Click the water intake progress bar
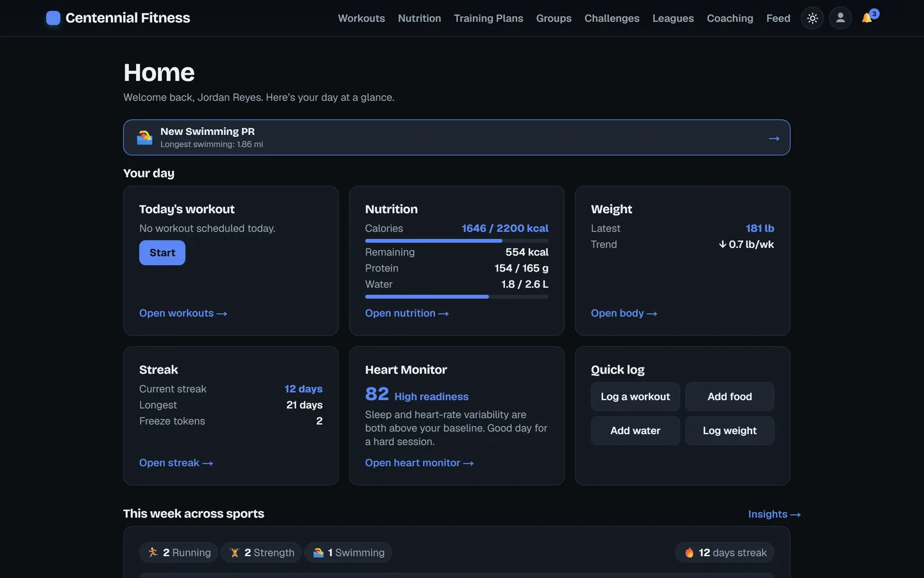The image size is (924, 578). [457, 297]
